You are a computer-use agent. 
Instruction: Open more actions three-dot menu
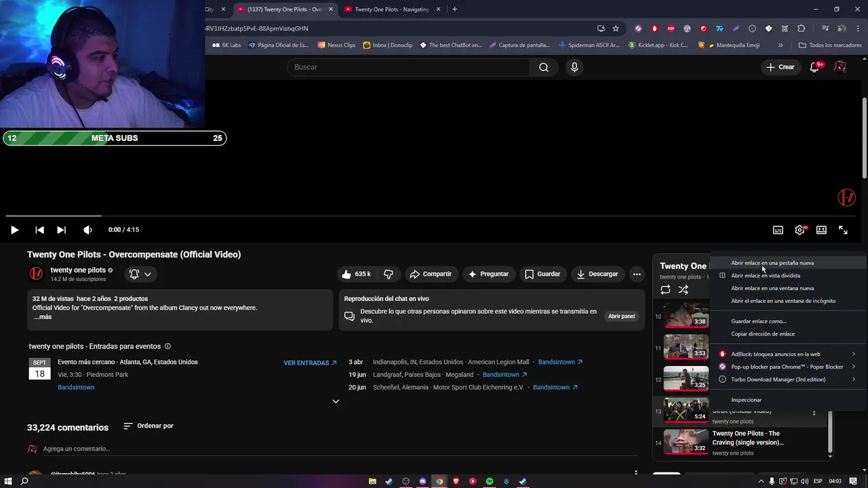(x=637, y=274)
